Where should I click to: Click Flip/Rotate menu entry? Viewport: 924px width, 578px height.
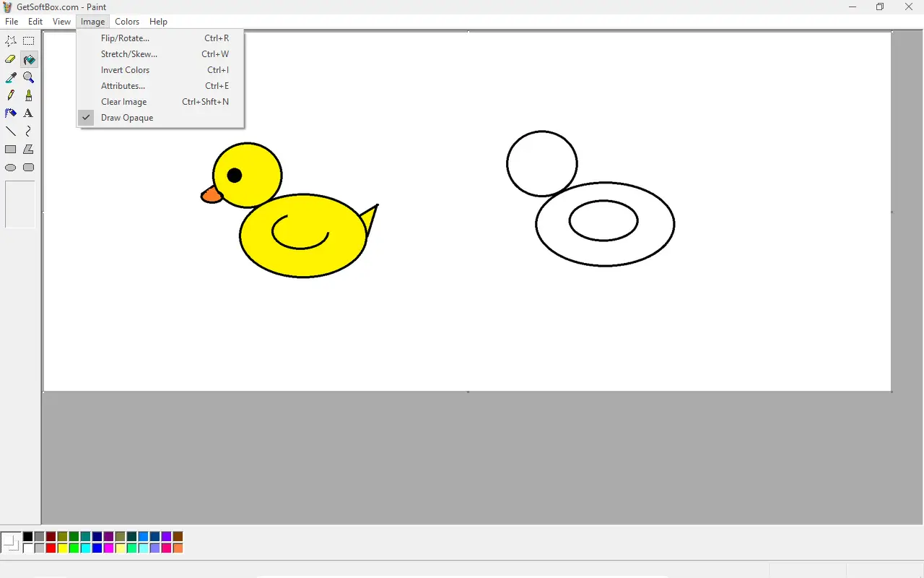[x=126, y=38]
